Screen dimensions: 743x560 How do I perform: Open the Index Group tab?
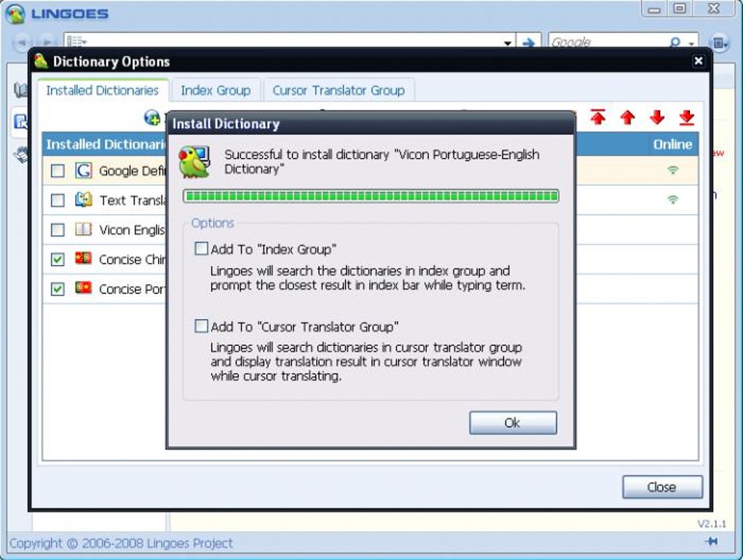(216, 90)
